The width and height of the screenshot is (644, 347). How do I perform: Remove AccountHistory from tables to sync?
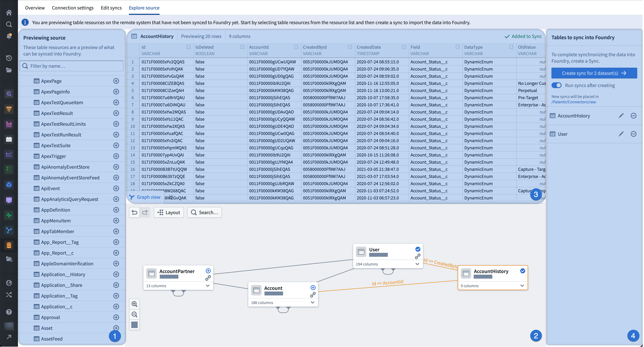click(x=633, y=116)
